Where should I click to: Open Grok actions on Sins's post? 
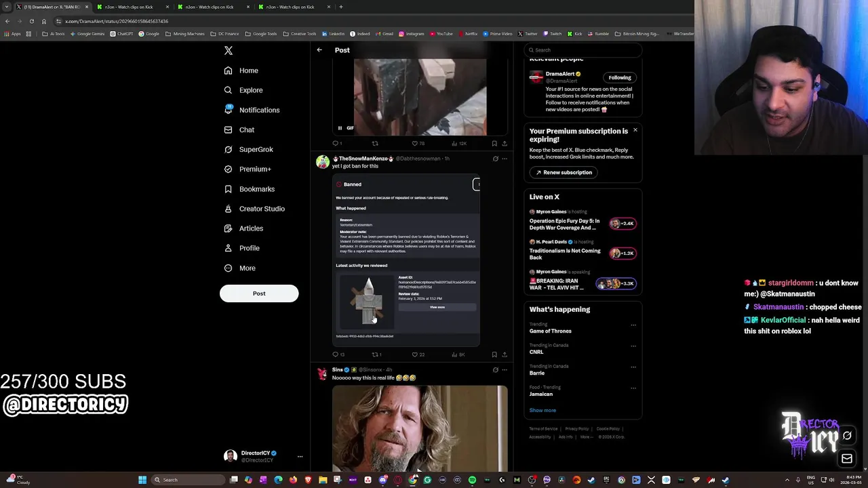495,370
